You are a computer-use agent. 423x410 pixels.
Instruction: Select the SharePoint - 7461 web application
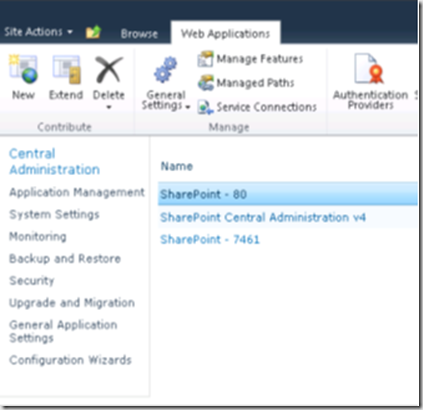[210, 239]
